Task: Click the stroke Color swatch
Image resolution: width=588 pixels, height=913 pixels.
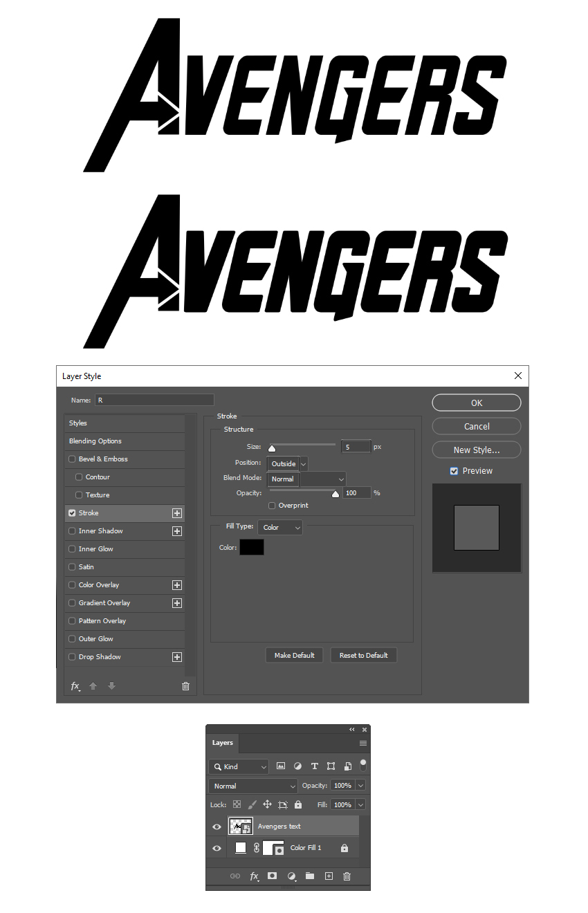Action: point(252,547)
